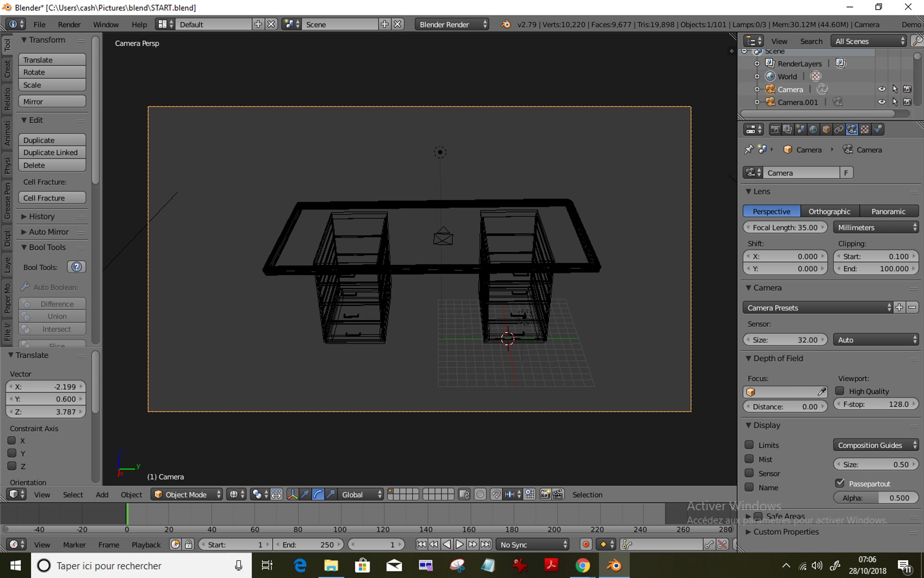
Task: Open the Object Mode dropdown
Action: (x=187, y=495)
